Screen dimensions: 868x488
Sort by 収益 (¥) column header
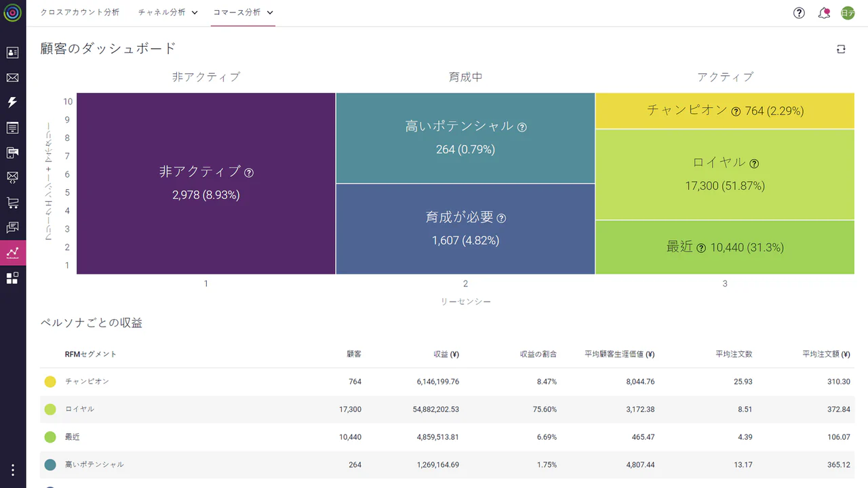click(446, 354)
